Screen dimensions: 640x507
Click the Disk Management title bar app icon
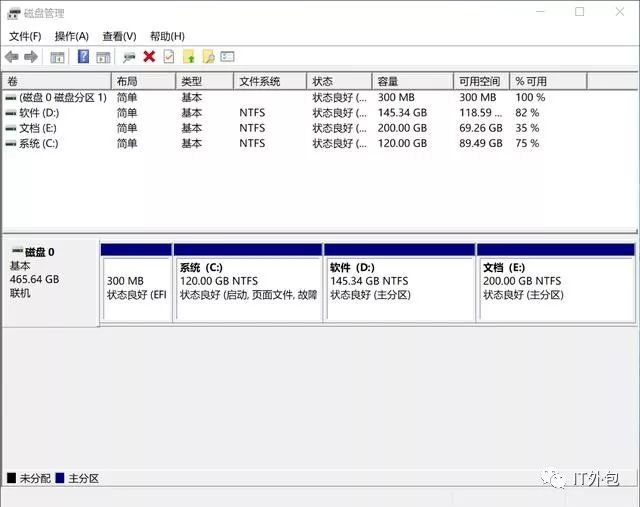click(13, 13)
